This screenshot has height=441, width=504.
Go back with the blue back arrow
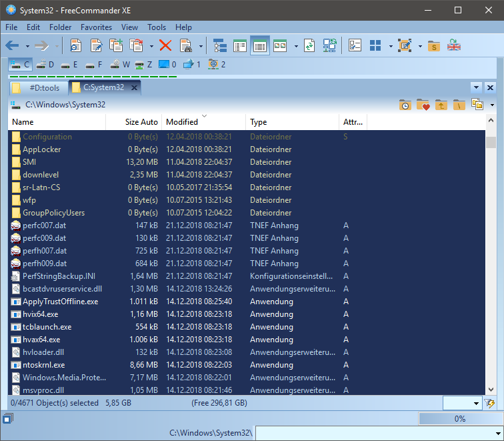point(12,45)
